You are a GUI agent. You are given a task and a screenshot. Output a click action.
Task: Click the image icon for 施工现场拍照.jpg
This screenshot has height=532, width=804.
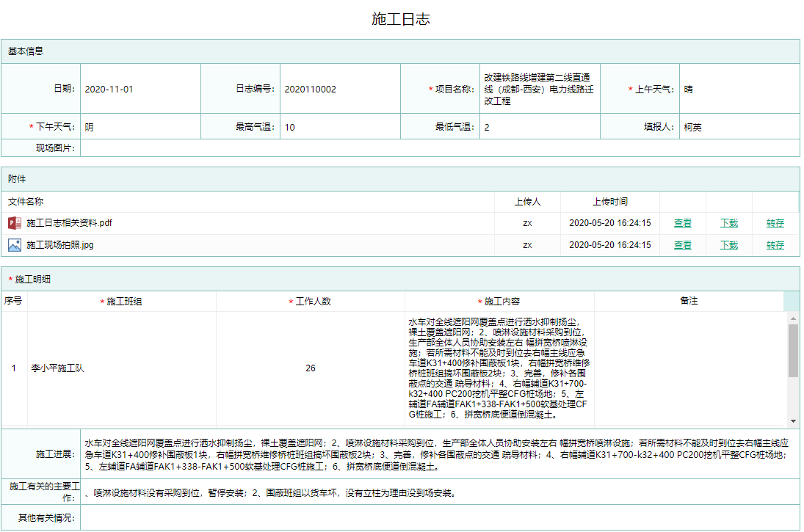[x=15, y=245]
